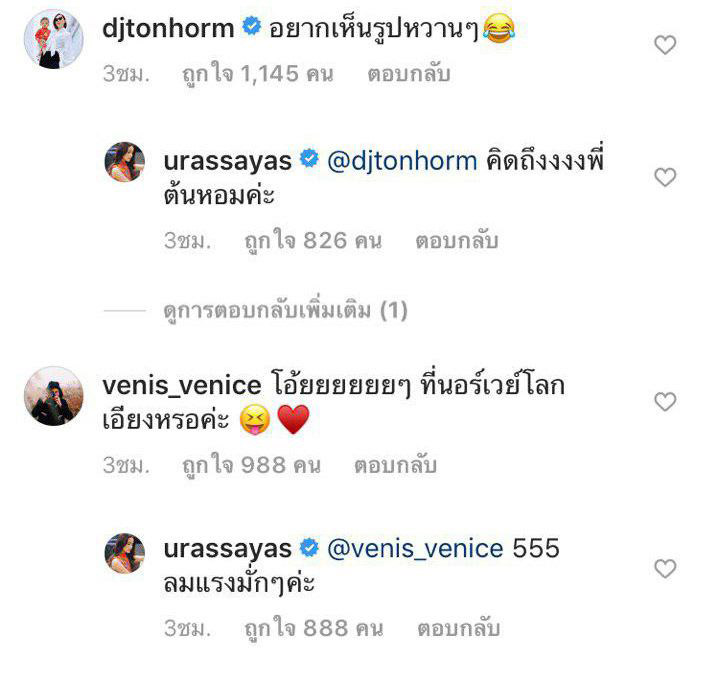Tap heart beside venis_venice's comment

pyautogui.click(x=665, y=402)
